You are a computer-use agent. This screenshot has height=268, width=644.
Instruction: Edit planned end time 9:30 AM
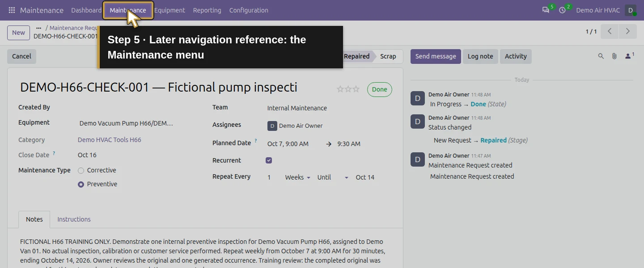point(349,144)
